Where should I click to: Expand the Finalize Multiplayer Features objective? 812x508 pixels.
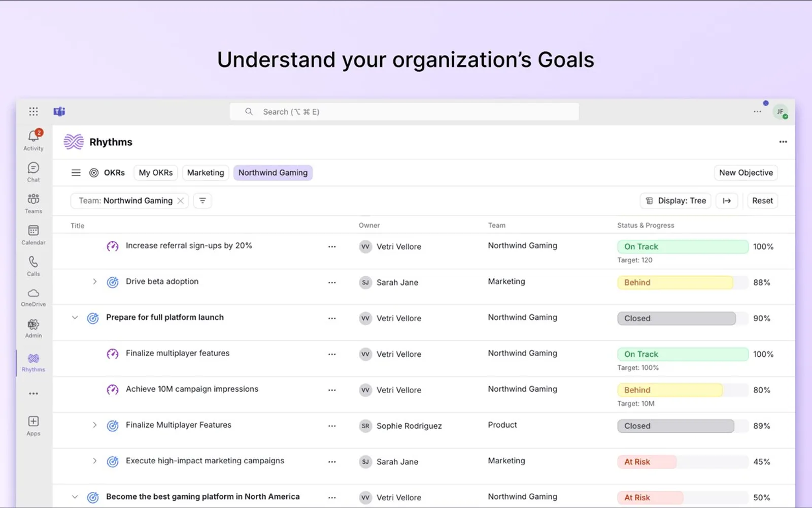94,425
